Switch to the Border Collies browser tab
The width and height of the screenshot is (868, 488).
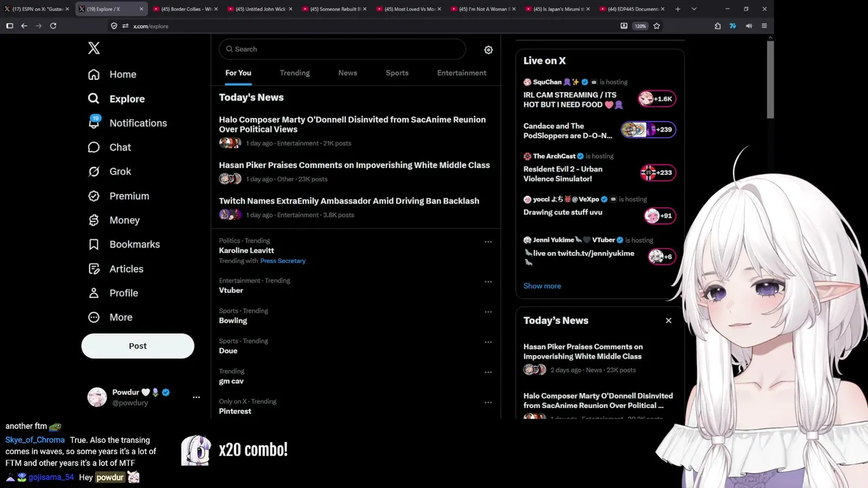pyautogui.click(x=186, y=9)
